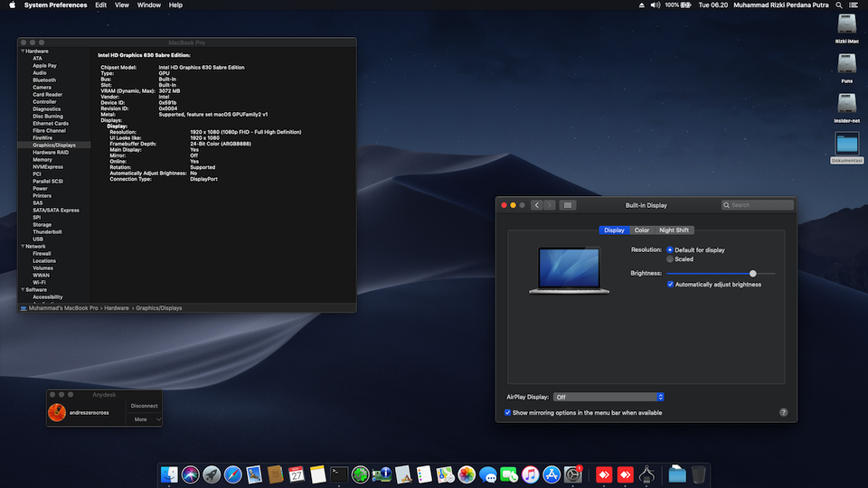This screenshot has width=868, height=488.
Task: Open System Information chip icon in Dock
Action: pyautogui.click(x=382, y=474)
